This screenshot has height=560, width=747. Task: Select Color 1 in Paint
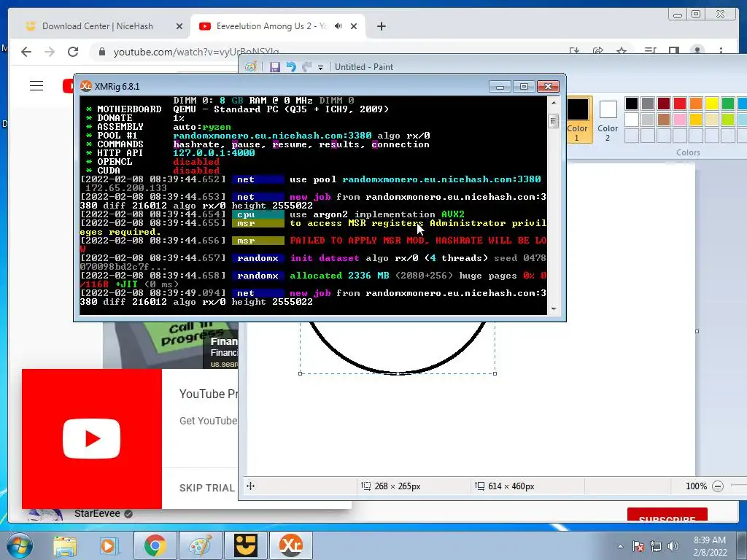pyautogui.click(x=578, y=119)
